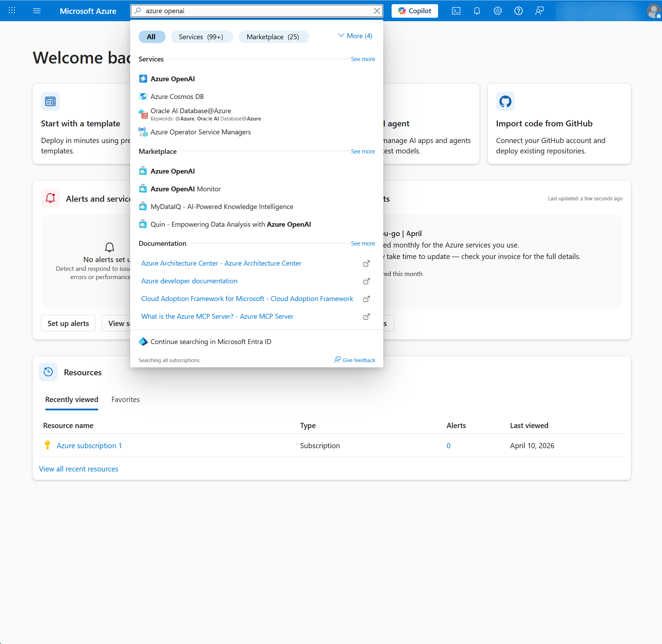Switch to the Favorites tab
The width and height of the screenshot is (662, 644).
[x=126, y=400]
